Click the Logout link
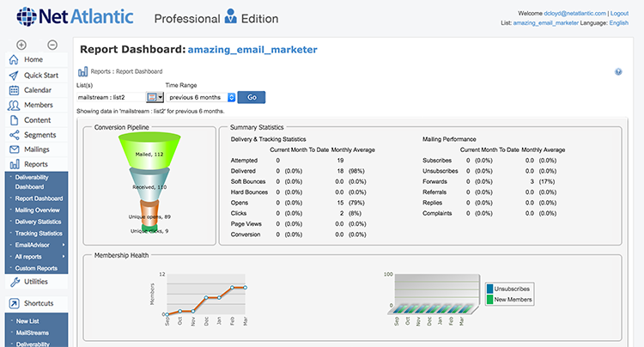Screen dimensions: 644x347 click(618, 14)
